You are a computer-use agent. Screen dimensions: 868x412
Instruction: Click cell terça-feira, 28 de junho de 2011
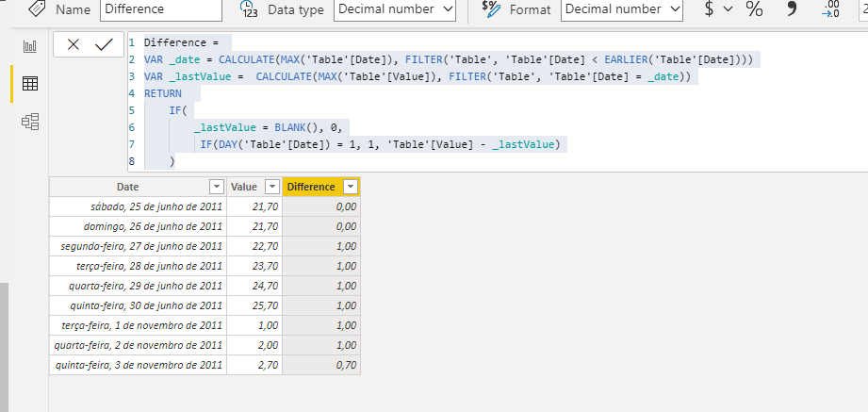[138, 267]
